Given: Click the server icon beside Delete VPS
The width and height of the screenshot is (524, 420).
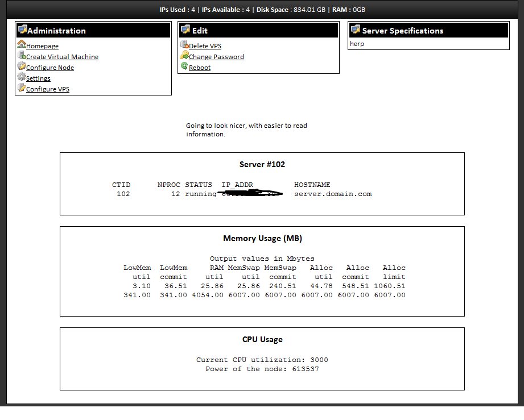Looking at the screenshot, I should pyautogui.click(x=184, y=44).
